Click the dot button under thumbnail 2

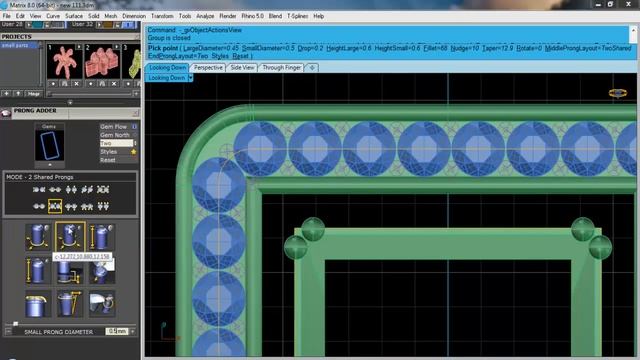coord(91,84)
